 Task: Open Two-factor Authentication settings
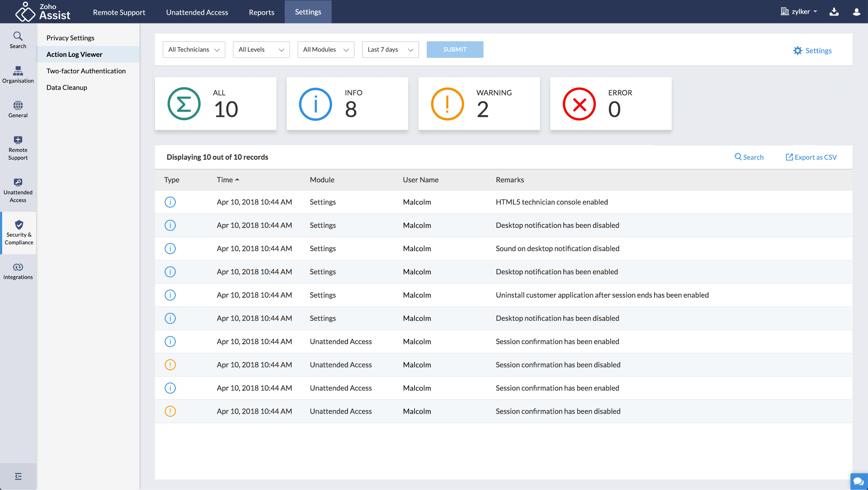tap(86, 71)
